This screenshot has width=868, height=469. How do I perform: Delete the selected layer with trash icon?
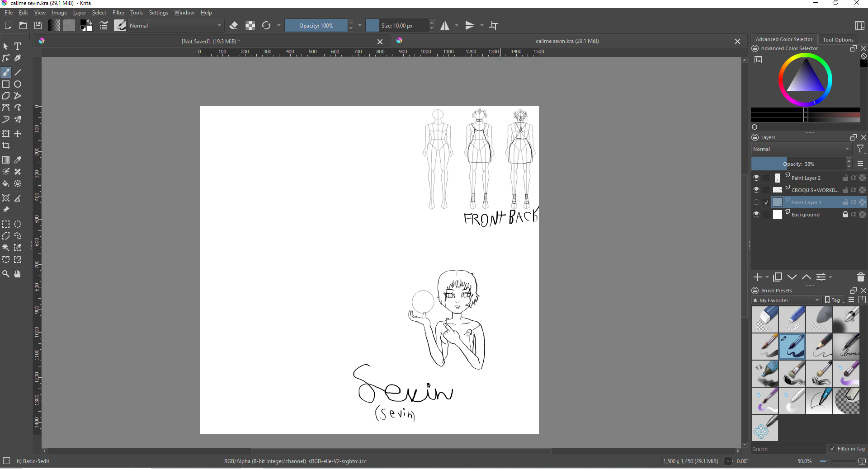pos(860,277)
